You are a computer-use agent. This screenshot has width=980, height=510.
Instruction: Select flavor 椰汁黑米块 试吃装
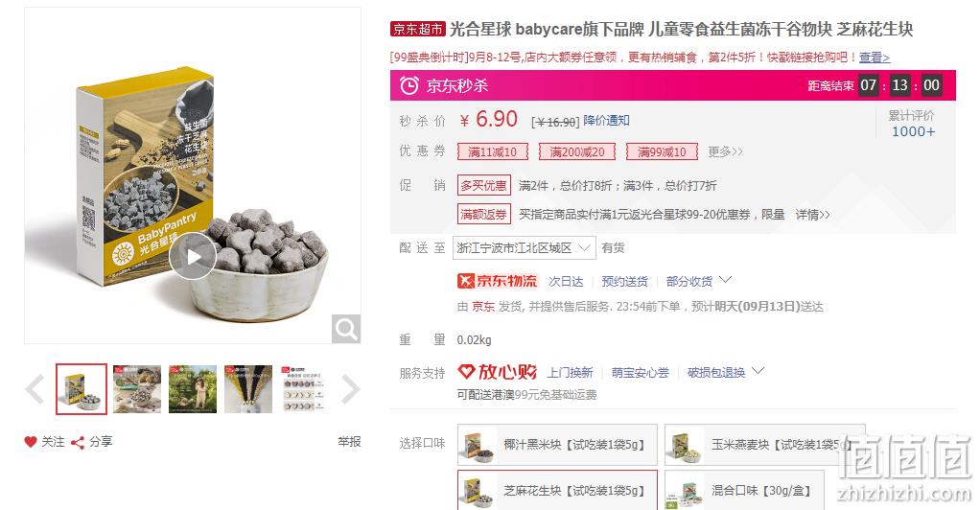(557, 445)
